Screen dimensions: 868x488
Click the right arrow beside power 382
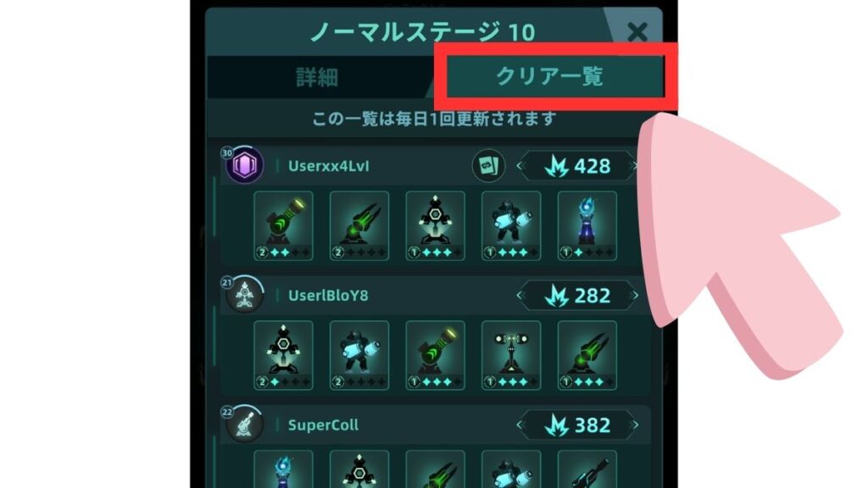coord(634,425)
